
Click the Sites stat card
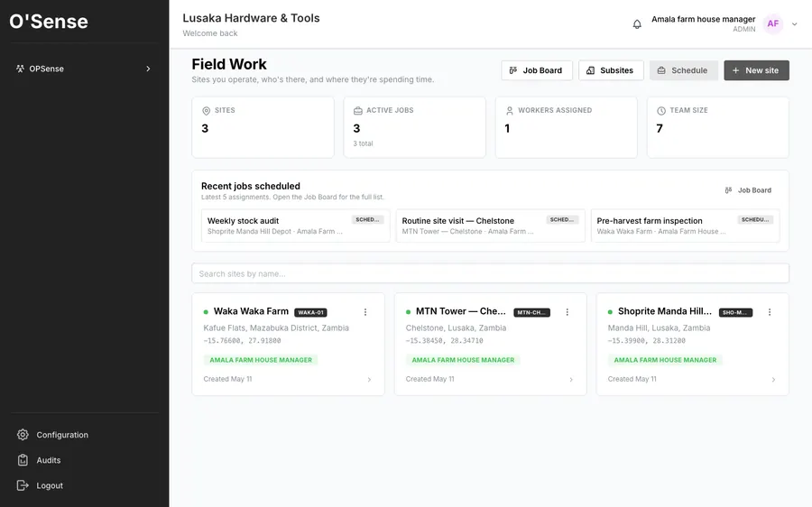(x=263, y=127)
